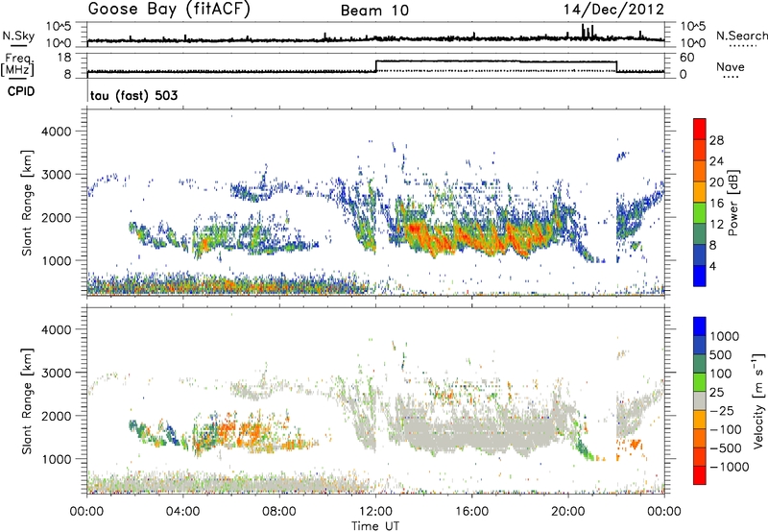Screen dimensions: 768x532
Task: Click the orange segment of the Power color bar
Action: point(700,172)
